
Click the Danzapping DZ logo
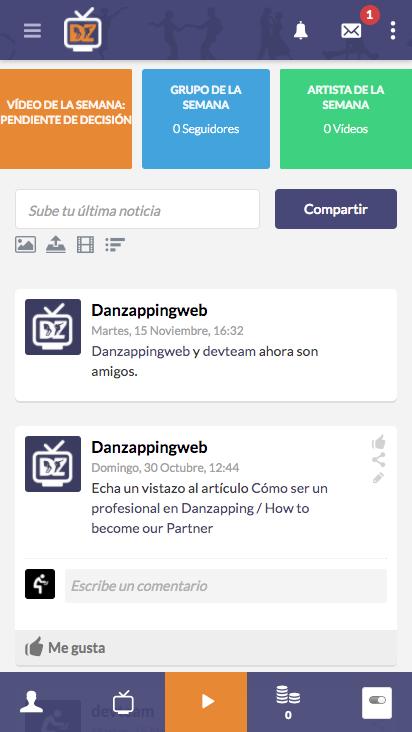point(83,29)
